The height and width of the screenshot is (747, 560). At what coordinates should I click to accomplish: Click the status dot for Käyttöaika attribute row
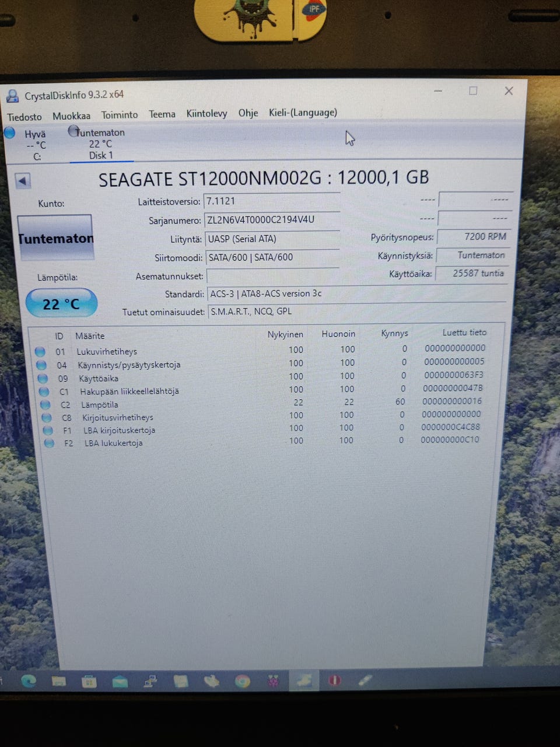click(42, 378)
